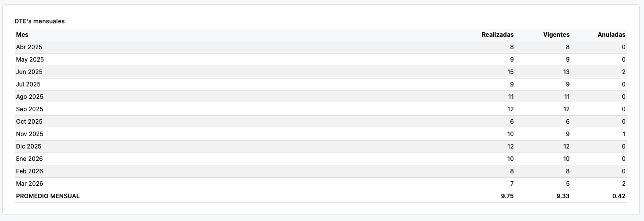
Task: Click the Anuladas column header
Action: click(x=611, y=35)
